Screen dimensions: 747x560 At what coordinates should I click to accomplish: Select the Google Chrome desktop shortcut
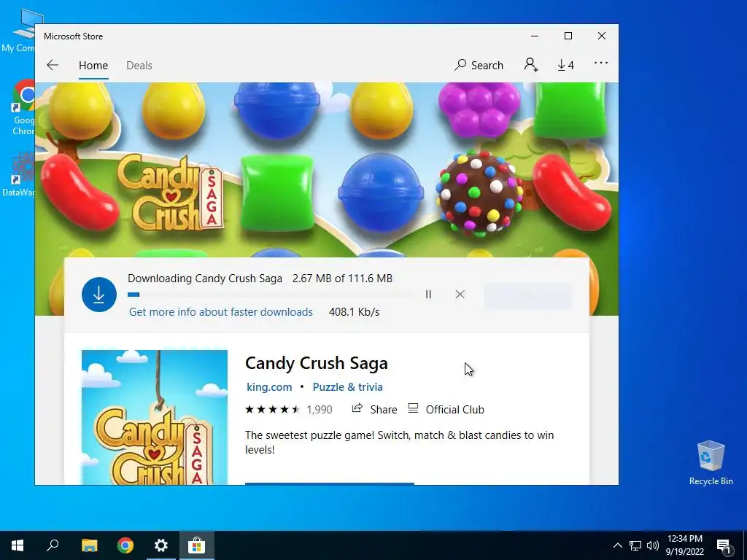pos(23,108)
